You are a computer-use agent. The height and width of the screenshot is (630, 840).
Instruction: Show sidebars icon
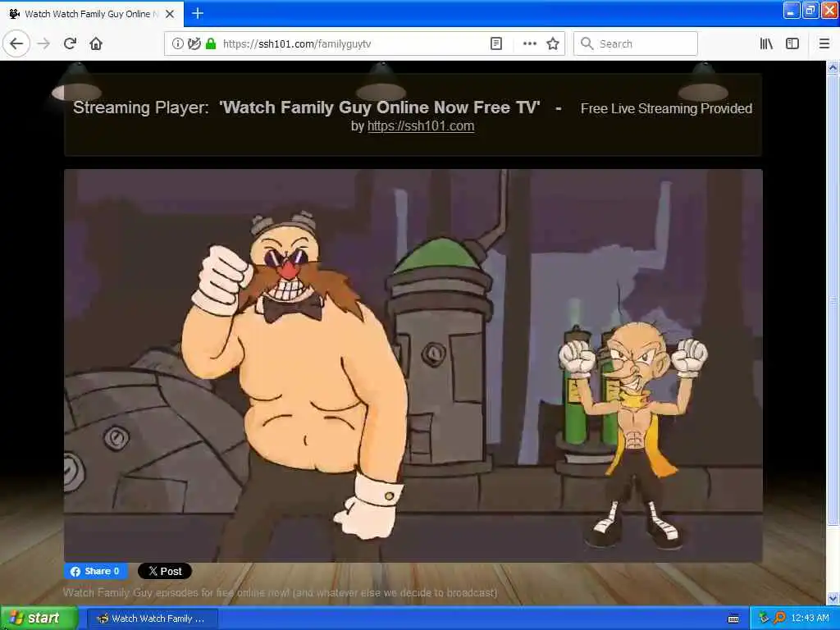point(792,44)
